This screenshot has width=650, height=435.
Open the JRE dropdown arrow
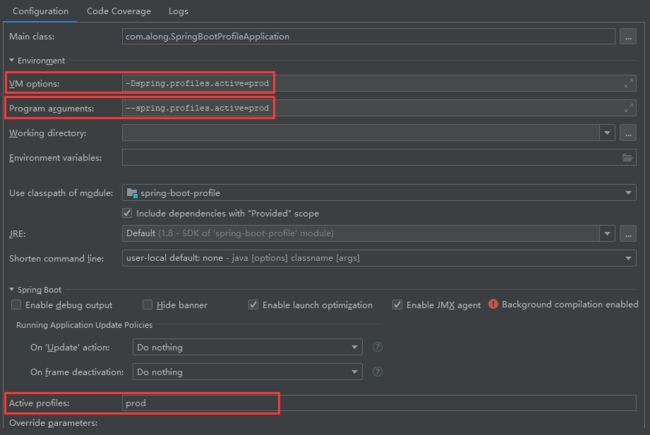(x=607, y=233)
